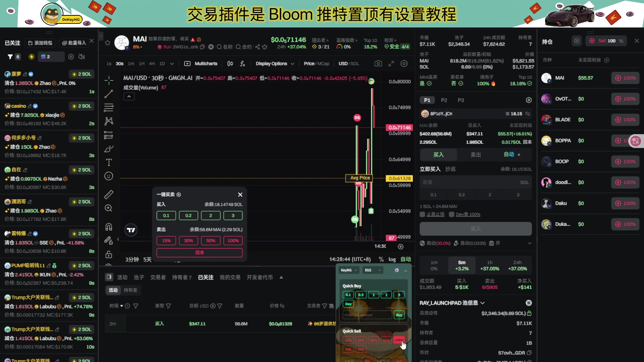Click 添加钱包 add wallet button

pos(40,43)
